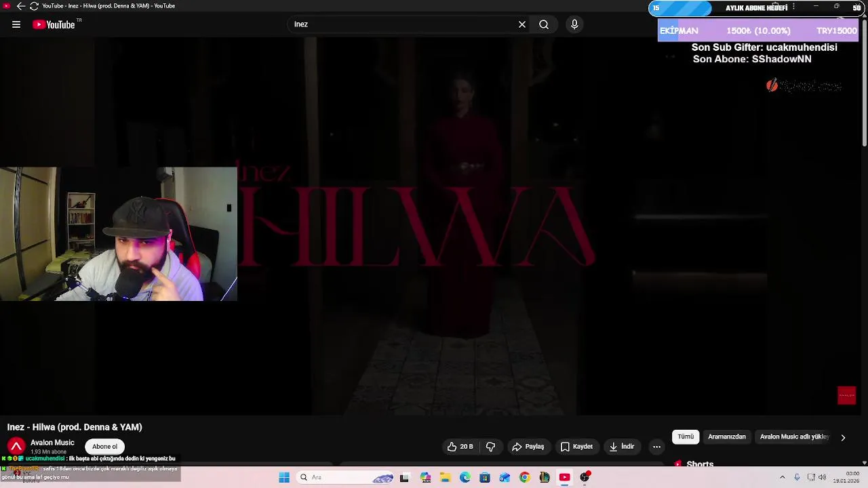Screen dimensions: 868x488
Task: Download the video using İndir
Action: [622, 447]
